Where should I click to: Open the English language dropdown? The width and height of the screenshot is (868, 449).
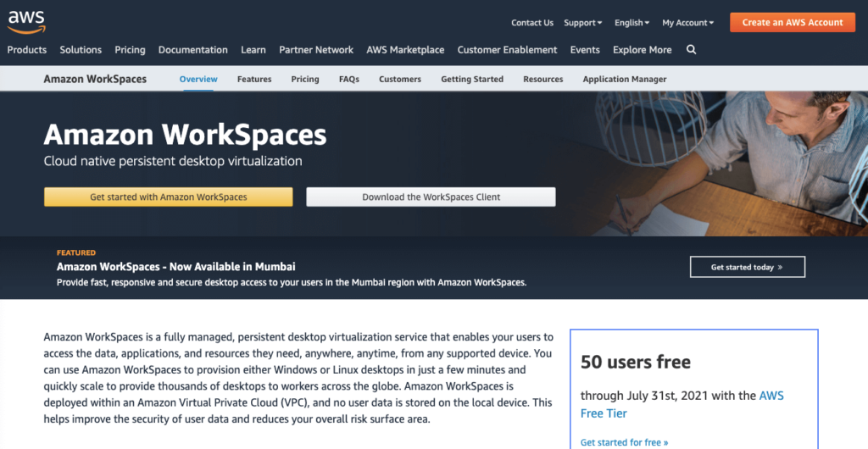coord(632,23)
